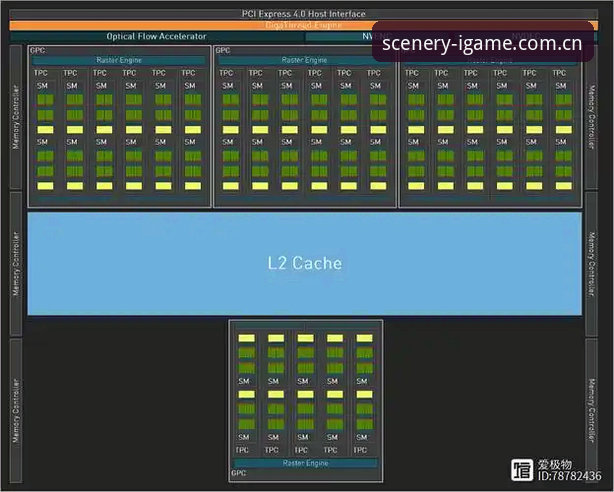
Task: Click the Optical Flow Accelerator bar
Action: (x=157, y=36)
